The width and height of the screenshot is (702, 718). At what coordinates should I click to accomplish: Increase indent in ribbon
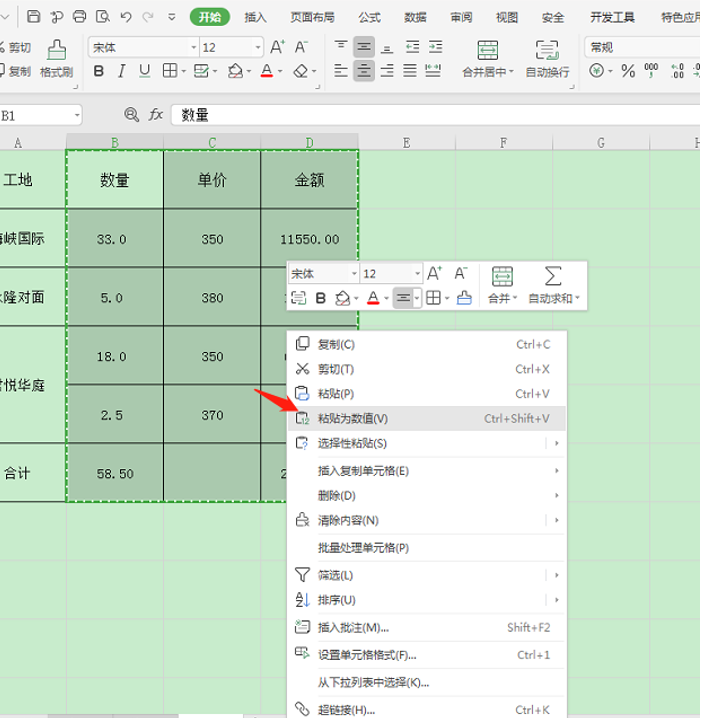pyautogui.click(x=435, y=47)
